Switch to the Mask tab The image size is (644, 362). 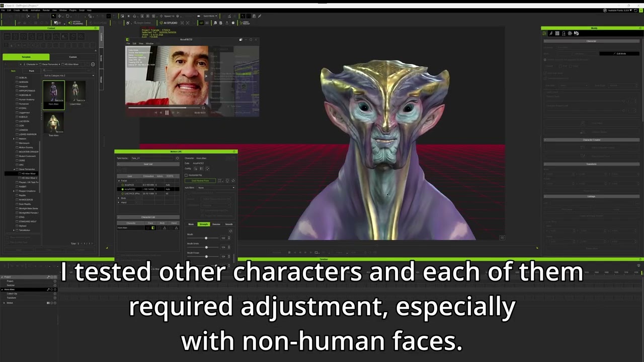(x=191, y=224)
